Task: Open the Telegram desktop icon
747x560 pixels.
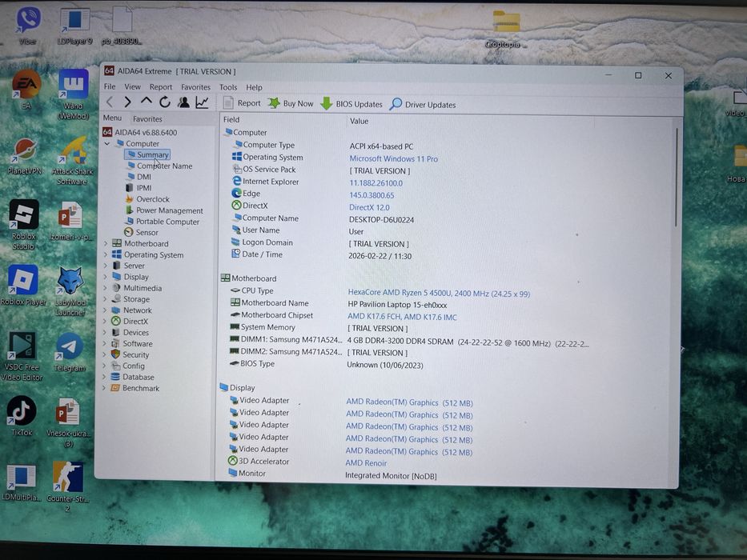Action: [x=70, y=353]
